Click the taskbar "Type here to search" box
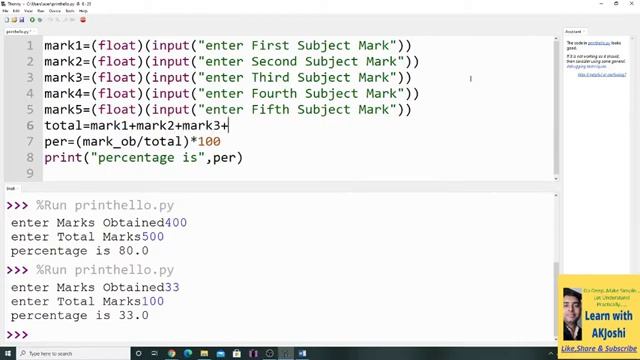The height and width of the screenshot is (360, 640). click(73, 353)
